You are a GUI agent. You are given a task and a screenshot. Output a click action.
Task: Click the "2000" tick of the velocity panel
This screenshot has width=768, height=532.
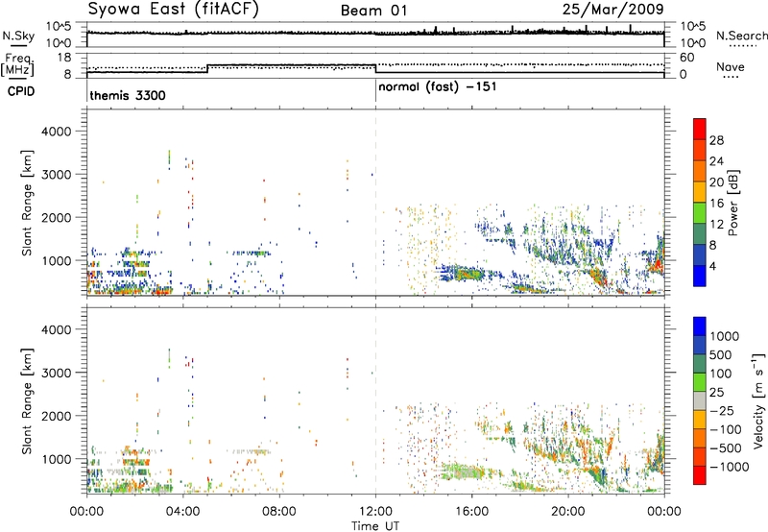point(57,416)
